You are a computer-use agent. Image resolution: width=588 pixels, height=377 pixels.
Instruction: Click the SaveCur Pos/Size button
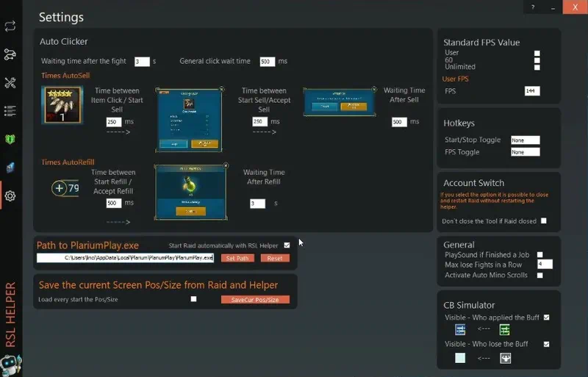click(255, 299)
